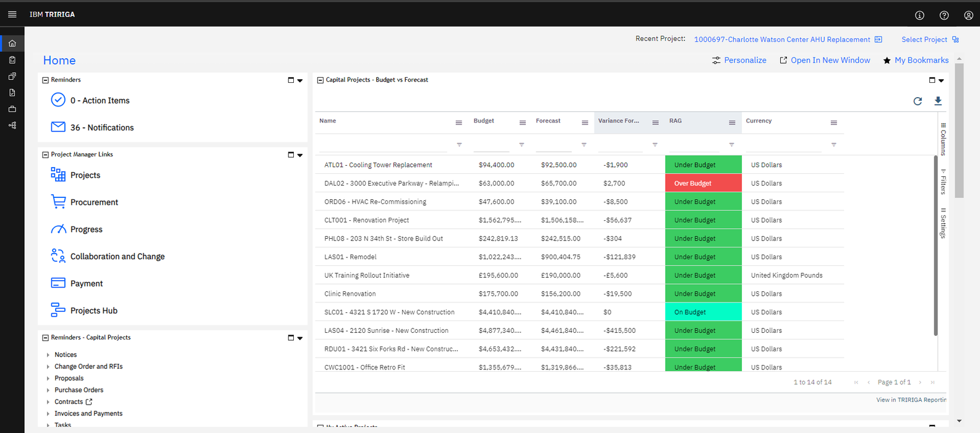Click the Home icon in the sidebar
Viewport: 980px width, 433px height.
pyautogui.click(x=12, y=43)
